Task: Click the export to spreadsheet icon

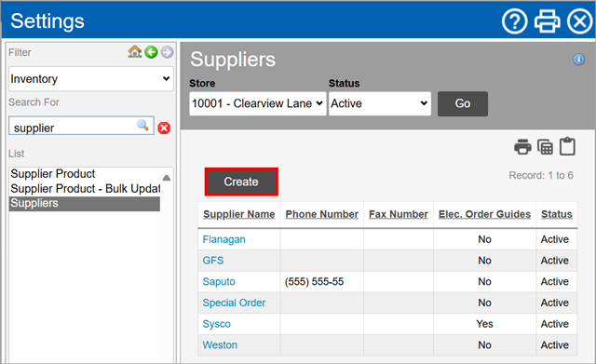Action: coord(545,147)
